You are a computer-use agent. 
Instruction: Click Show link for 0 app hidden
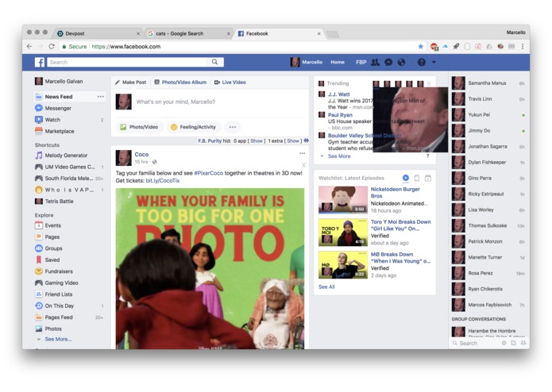(x=257, y=141)
